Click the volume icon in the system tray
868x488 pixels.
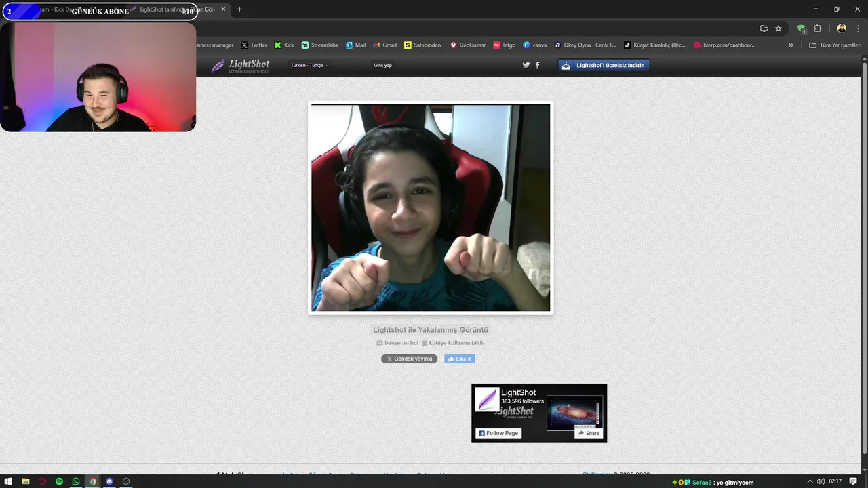821,481
